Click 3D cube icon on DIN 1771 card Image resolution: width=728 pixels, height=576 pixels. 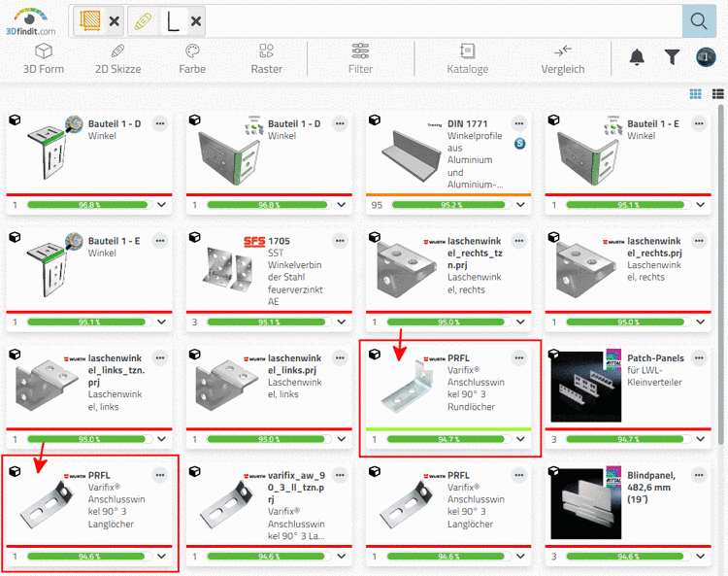[375, 119]
